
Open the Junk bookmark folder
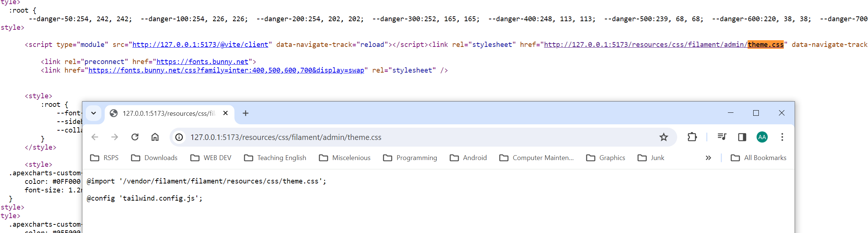click(x=651, y=158)
